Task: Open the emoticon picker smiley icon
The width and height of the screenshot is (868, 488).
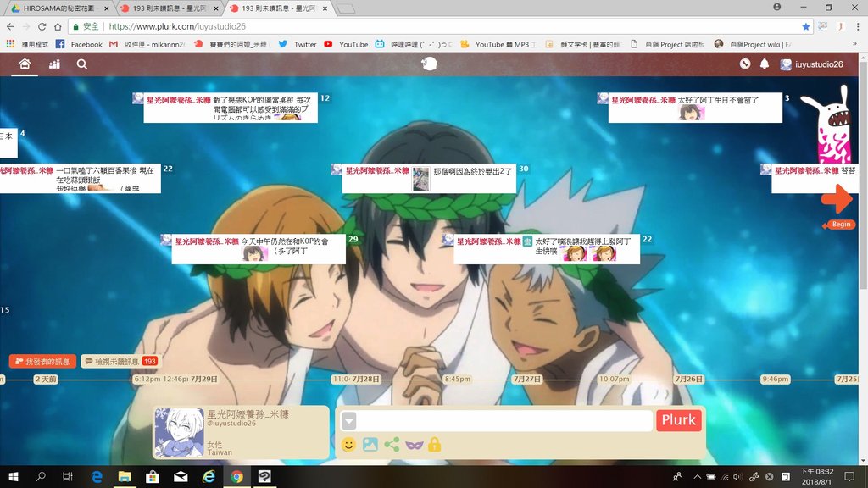Action: [348, 444]
